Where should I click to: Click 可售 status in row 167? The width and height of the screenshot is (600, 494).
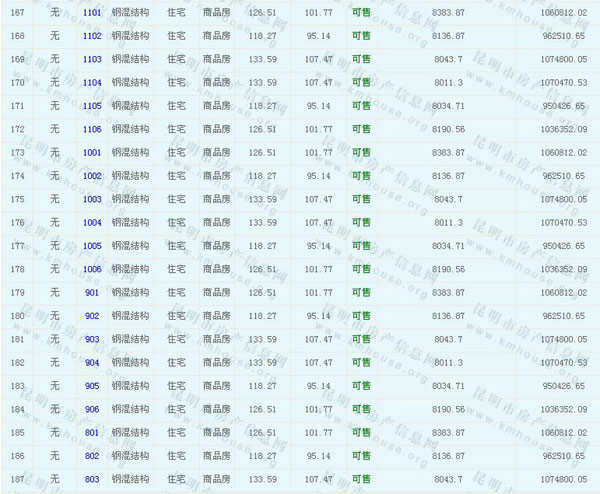[x=361, y=12]
